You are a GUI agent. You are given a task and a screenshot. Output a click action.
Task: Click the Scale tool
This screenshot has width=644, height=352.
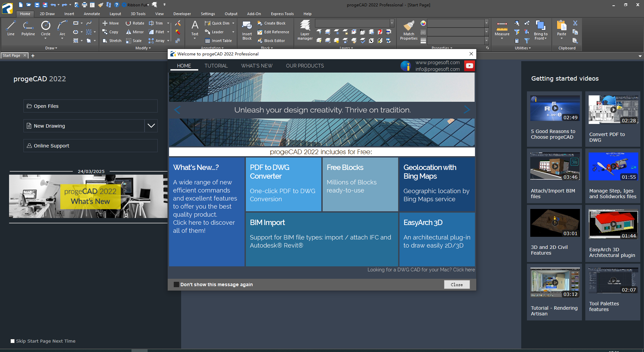pos(134,41)
